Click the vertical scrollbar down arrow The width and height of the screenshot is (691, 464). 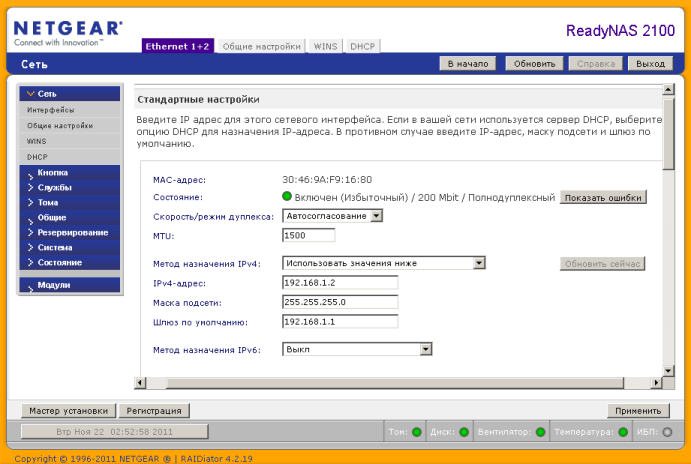click(668, 371)
